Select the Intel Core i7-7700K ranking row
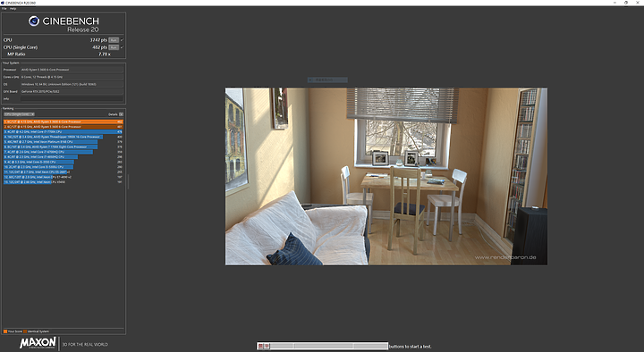 point(64,131)
